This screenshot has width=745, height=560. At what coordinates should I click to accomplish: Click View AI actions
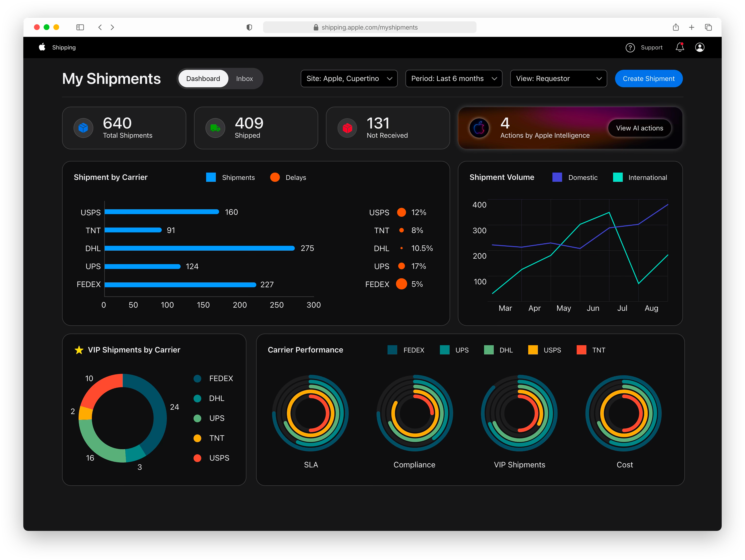coord(639,128)
